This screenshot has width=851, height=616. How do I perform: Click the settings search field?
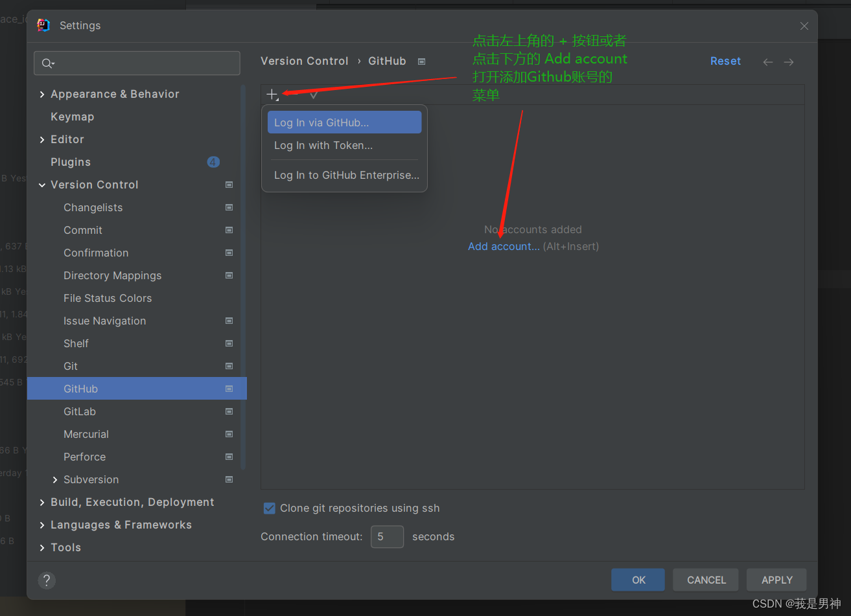tap(137, 63)
